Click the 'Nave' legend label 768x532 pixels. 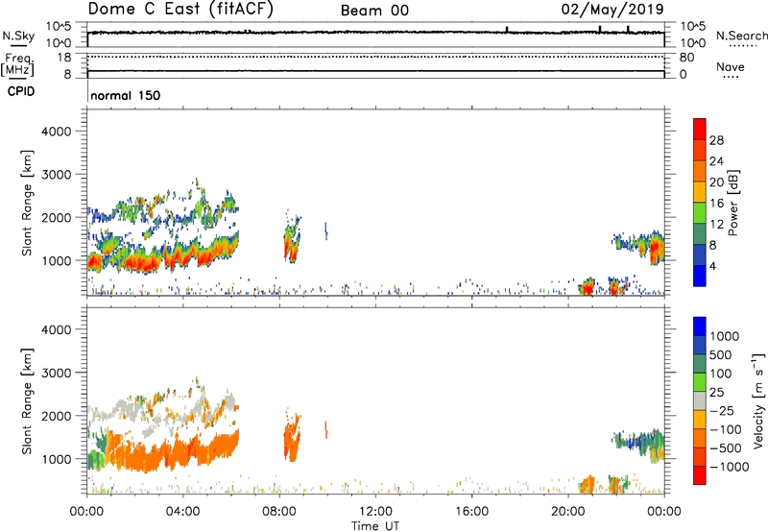pyautogui.click(x=731, y=67)
